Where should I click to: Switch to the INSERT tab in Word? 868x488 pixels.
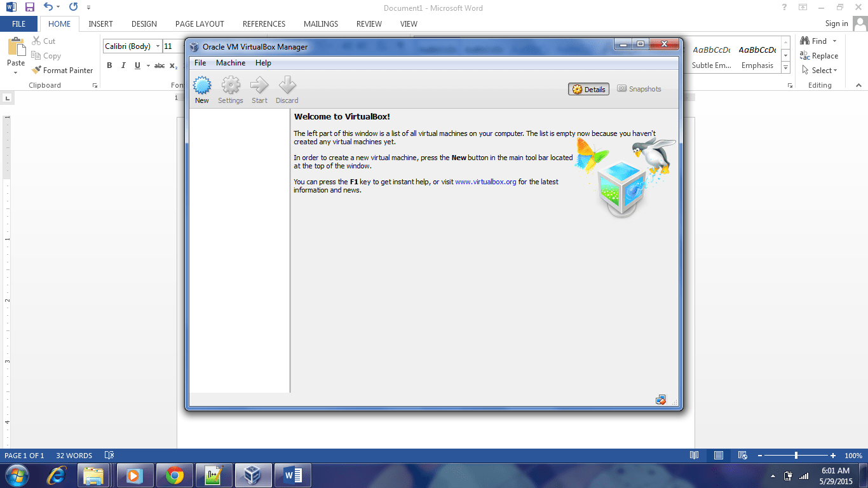[101, 24]
